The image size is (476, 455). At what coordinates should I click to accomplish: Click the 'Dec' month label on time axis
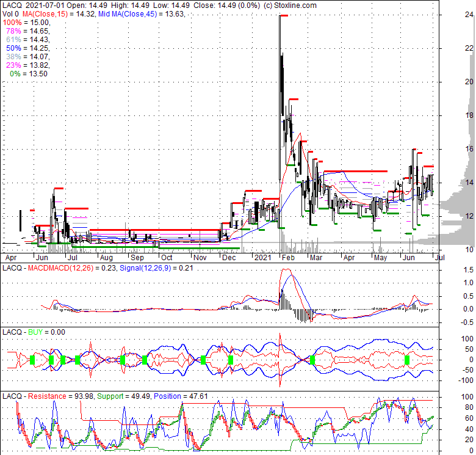click(229, 258)
